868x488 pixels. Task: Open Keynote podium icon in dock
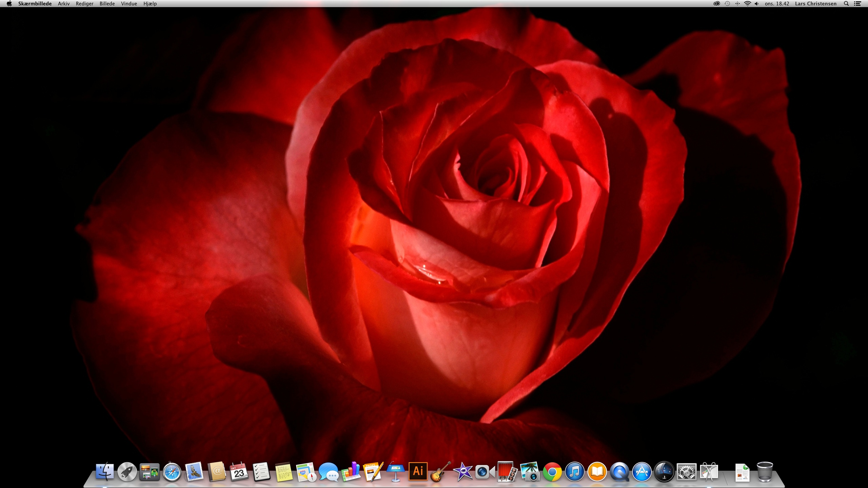pos(395,471)
